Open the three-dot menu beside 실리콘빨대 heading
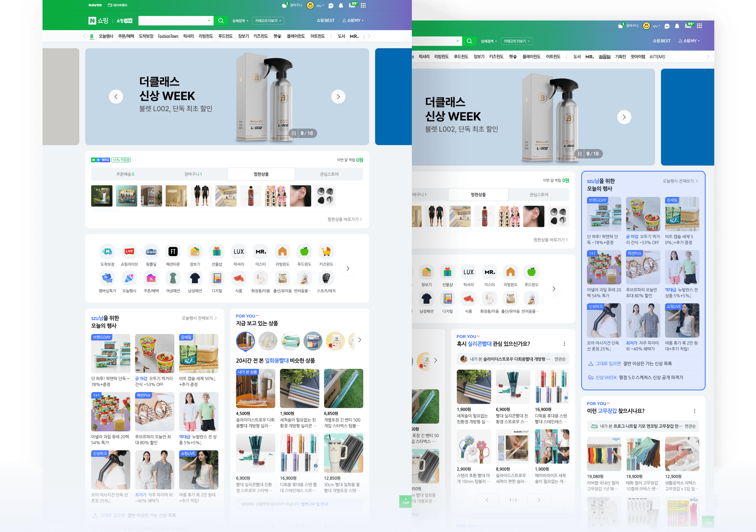This screenshot has width=756, height=532. pos(564,344)
